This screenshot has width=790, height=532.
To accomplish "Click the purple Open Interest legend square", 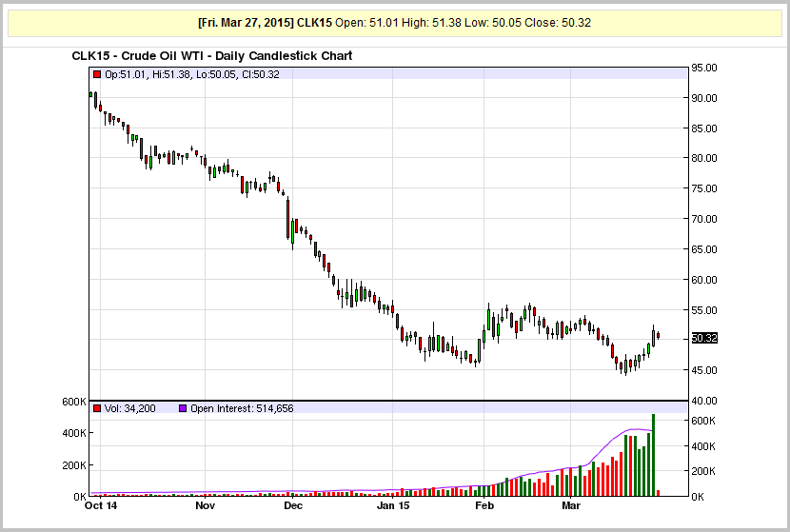I will click(183, 408).
